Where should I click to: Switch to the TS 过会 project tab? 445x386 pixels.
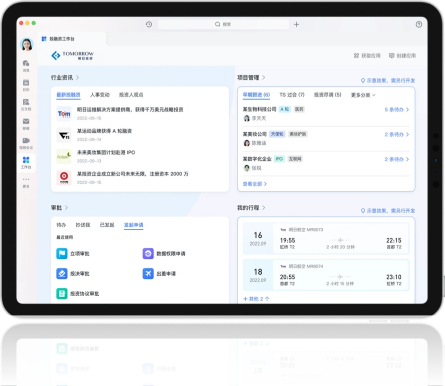pyautogui.click(x=292, y=95)
